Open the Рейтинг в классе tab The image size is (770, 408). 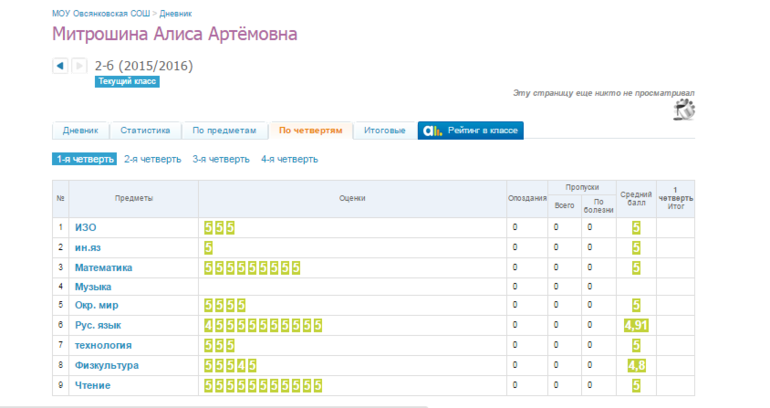point(470,130)
